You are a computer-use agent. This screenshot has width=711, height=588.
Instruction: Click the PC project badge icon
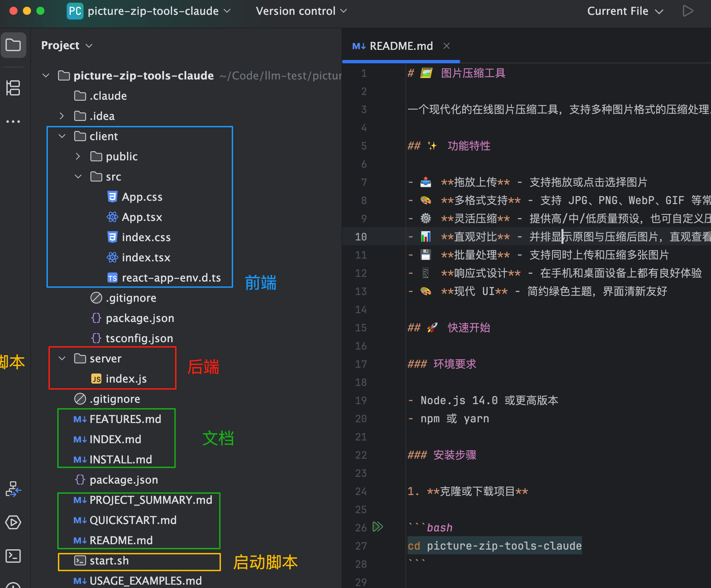coord(75,11)
